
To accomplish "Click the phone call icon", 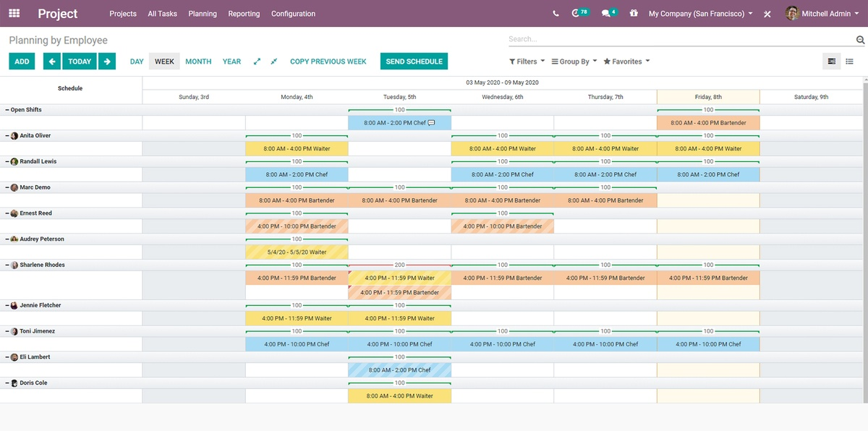I will coord(556,14).
